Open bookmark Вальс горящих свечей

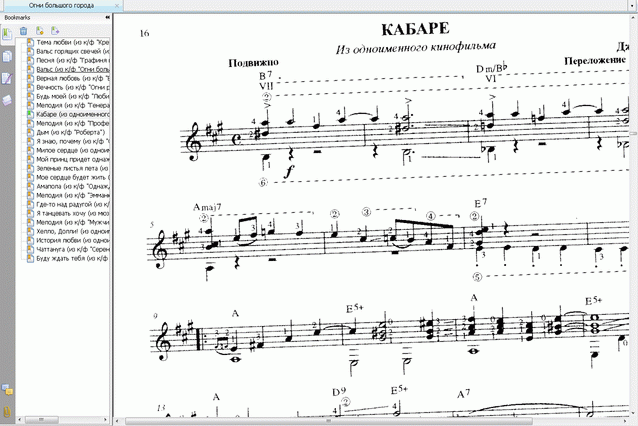tap(73, 51)
